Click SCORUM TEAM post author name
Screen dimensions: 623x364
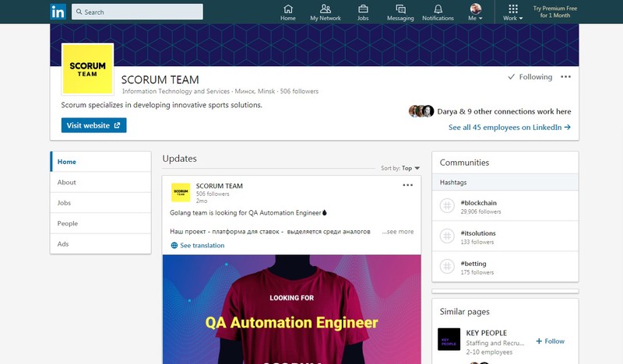(x=220, y=186)
